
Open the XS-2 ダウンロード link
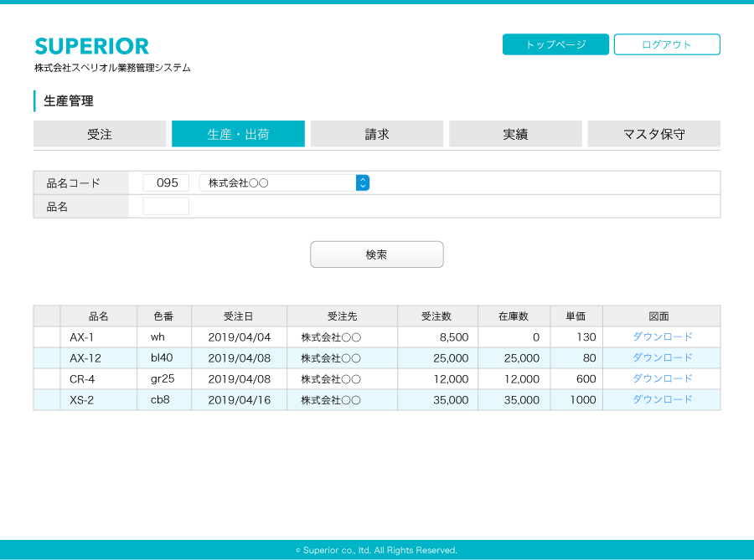(x=662, y=399)
